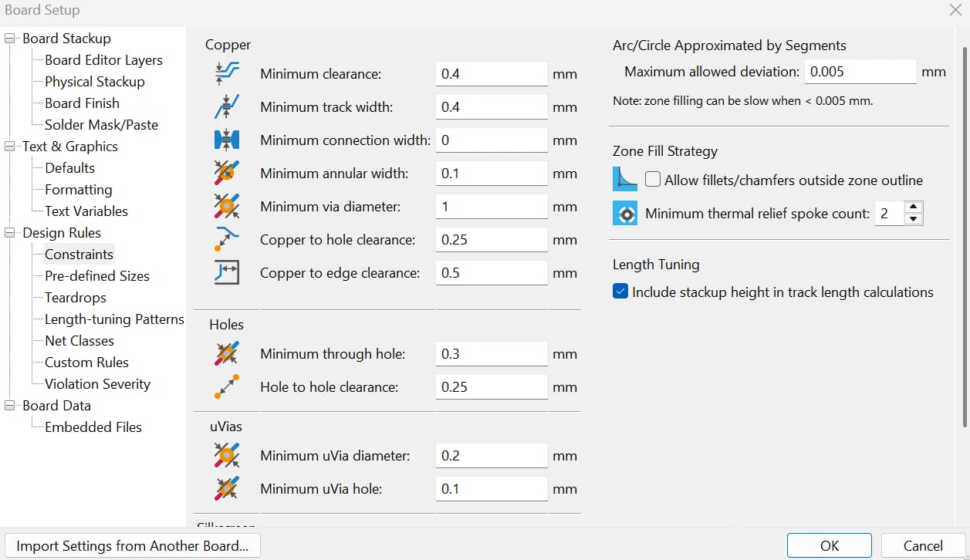This screenshot has height=560, width=970.
Task: Collapse the Board Stackup tree node
Action: pyautogui.click(x=11, y=39)
